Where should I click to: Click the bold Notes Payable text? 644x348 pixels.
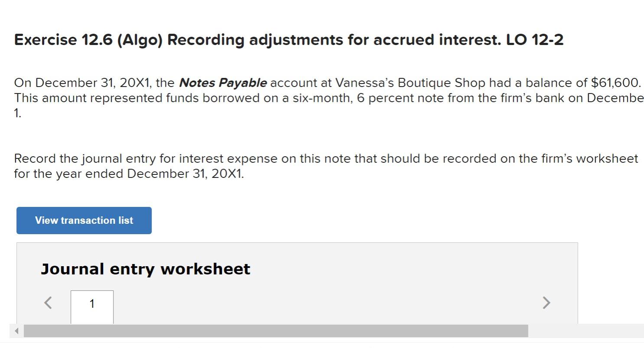(223, 83)
